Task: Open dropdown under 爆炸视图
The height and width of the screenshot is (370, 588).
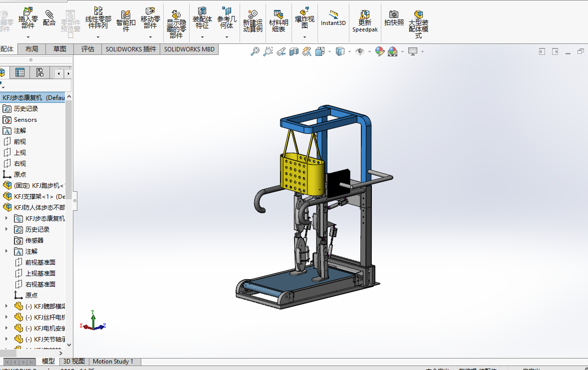Action: coord(304,37)
